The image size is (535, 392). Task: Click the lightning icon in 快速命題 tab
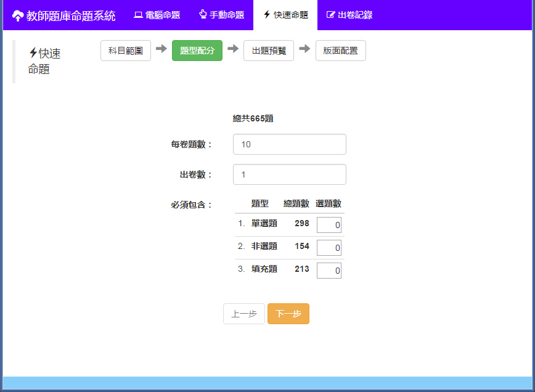pos(267,15)
